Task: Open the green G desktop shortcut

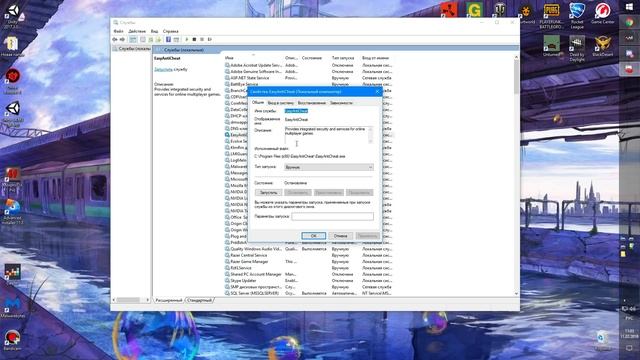Action: coord(474,10)
